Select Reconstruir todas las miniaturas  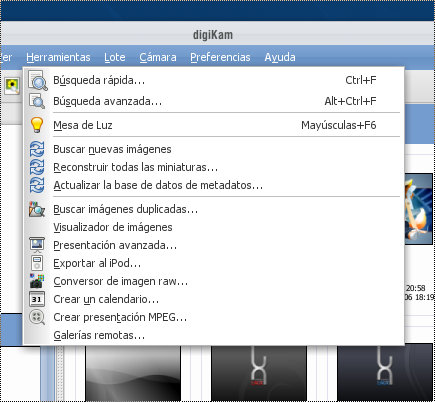pos(213,167)
